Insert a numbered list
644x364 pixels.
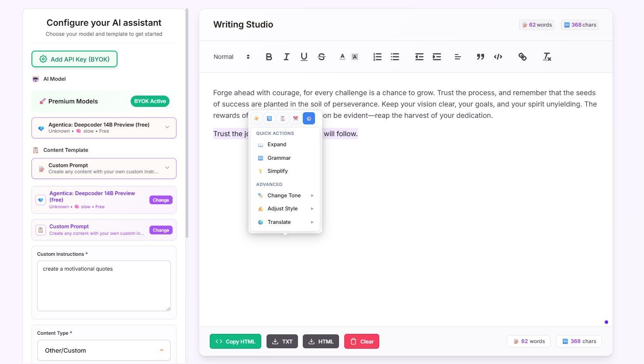377,57
